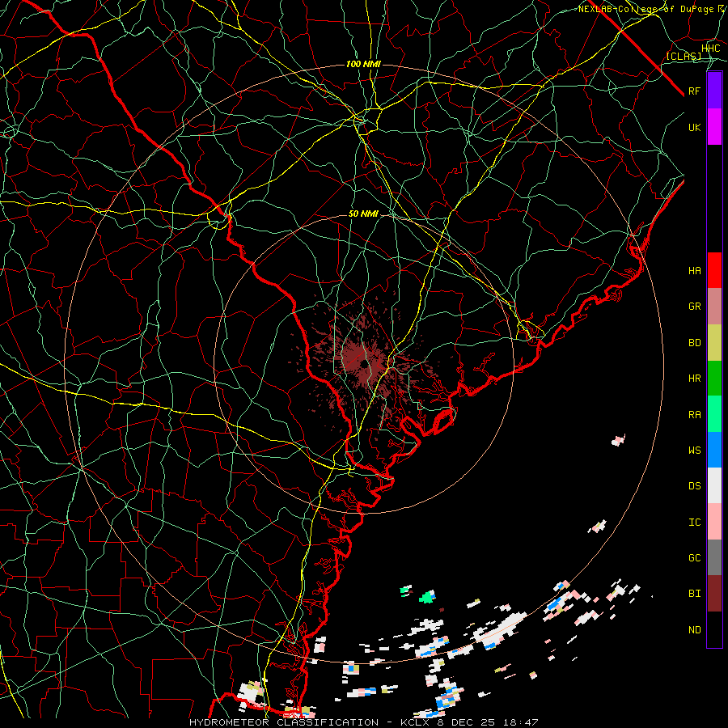Click the HHC product code text

(x=710, y=49)
